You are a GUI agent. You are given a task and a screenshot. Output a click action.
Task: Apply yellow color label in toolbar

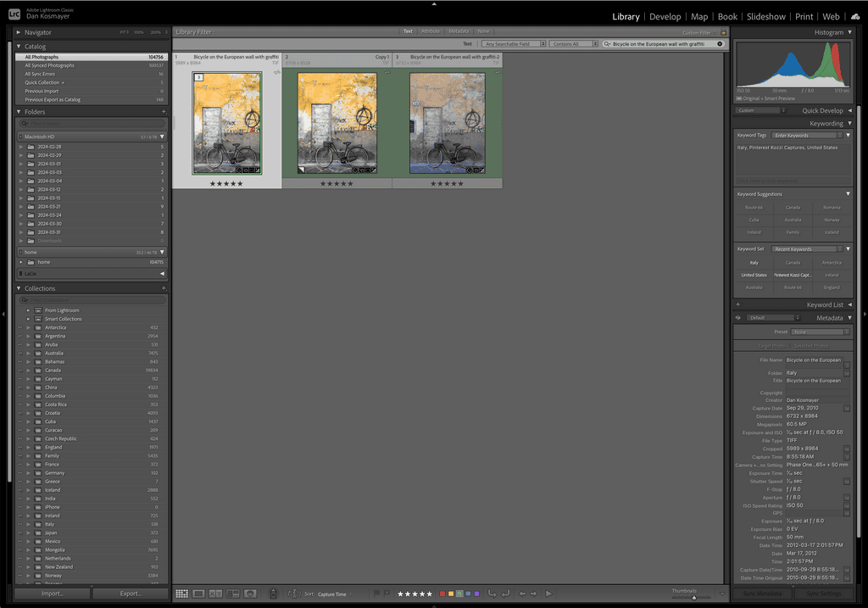[451, 594]
